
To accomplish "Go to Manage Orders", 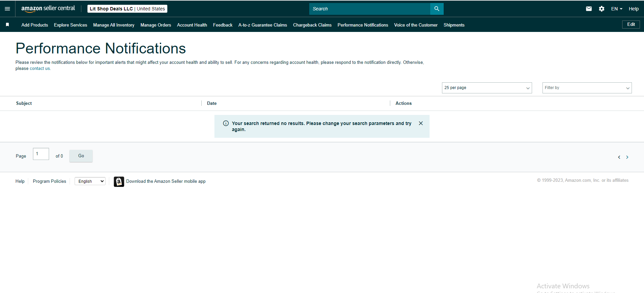I will click(x=156, y=25).
